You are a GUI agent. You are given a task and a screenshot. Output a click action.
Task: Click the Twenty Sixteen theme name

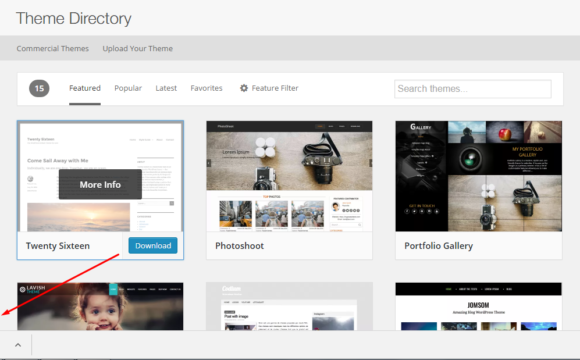(x=58, y=246)
